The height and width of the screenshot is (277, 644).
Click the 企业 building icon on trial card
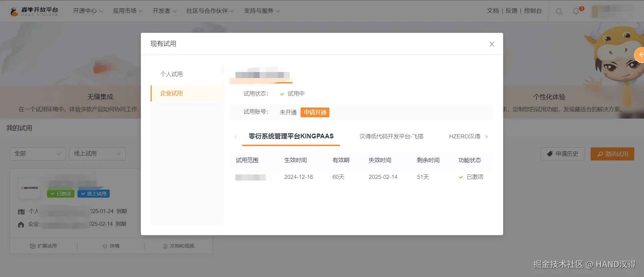point(21,224)
